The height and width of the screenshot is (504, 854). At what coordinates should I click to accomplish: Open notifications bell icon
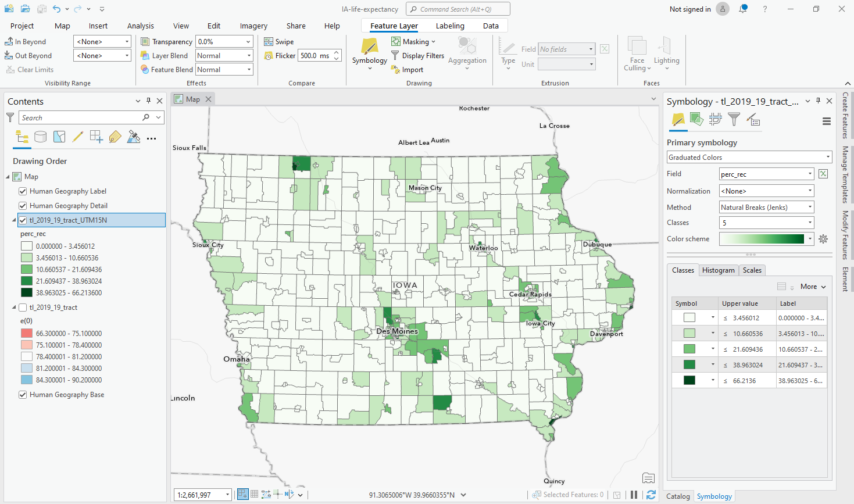(x=743, y=9)
